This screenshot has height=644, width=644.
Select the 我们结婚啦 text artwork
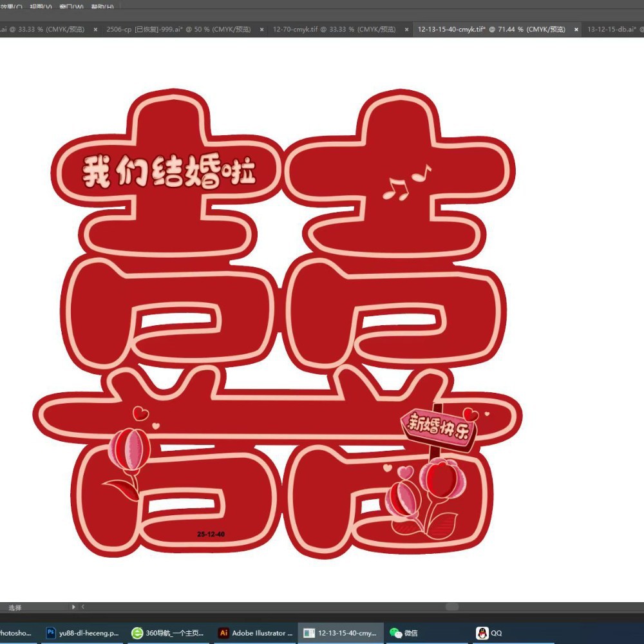click(169, 171)
